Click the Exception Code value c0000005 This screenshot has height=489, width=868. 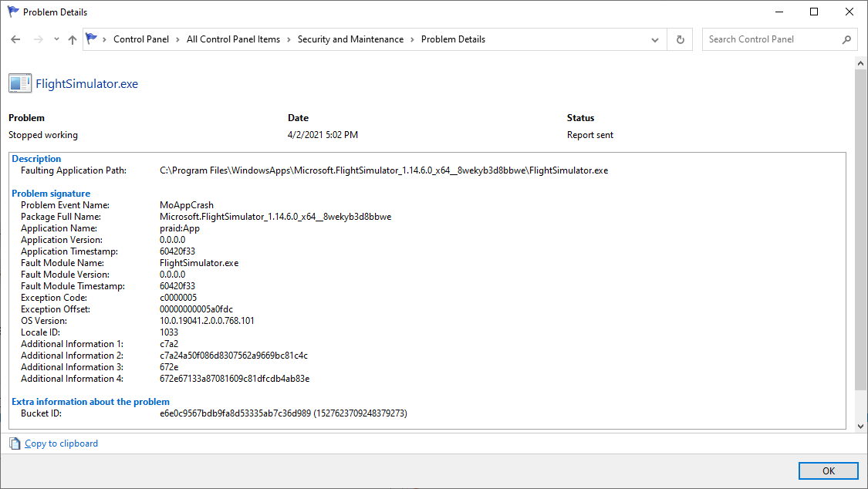pyautogui.click(x=178, y=298)
